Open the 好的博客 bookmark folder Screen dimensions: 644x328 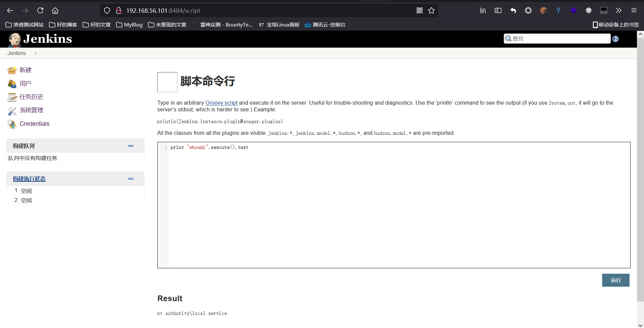[x=63, y=25]
